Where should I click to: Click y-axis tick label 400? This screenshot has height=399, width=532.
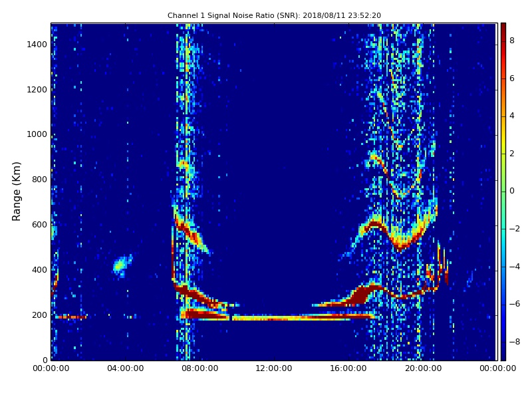click(x=39, y=270)
